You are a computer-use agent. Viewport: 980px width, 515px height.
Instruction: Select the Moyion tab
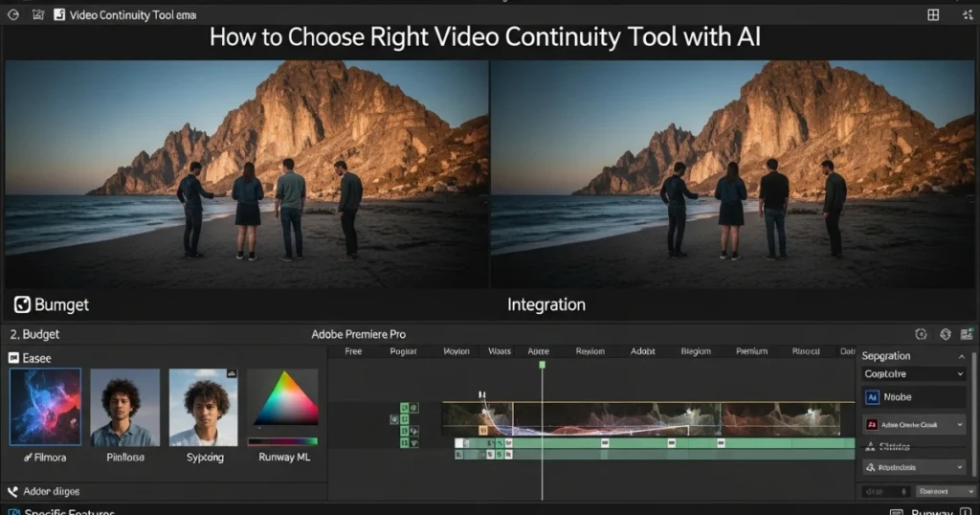[457, 351]
